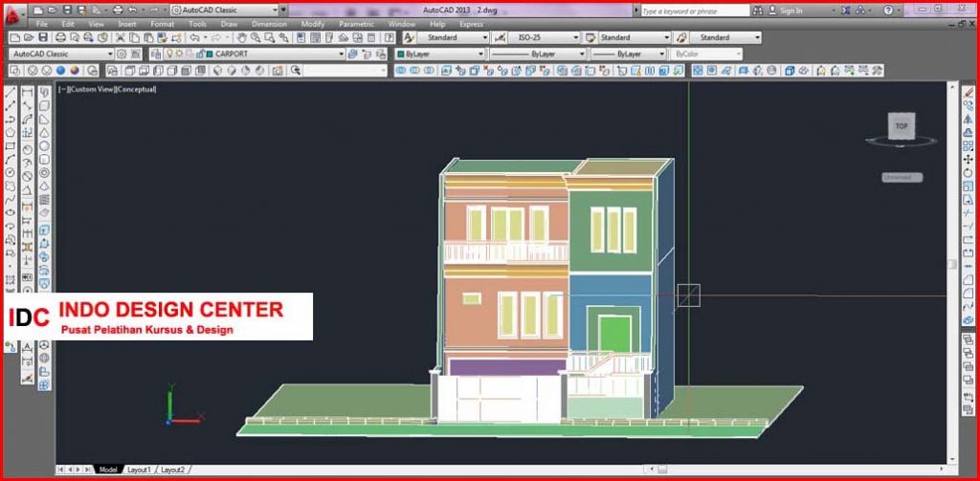Select the Pan hand tool
The image size is (980, 481).
click(x=242, y=38)
